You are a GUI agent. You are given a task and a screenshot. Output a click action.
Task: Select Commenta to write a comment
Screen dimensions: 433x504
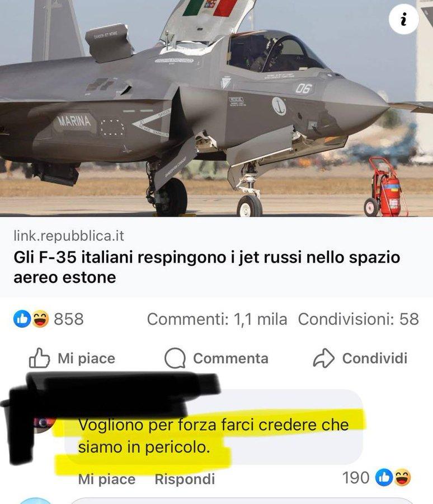[x=216, y=358]
